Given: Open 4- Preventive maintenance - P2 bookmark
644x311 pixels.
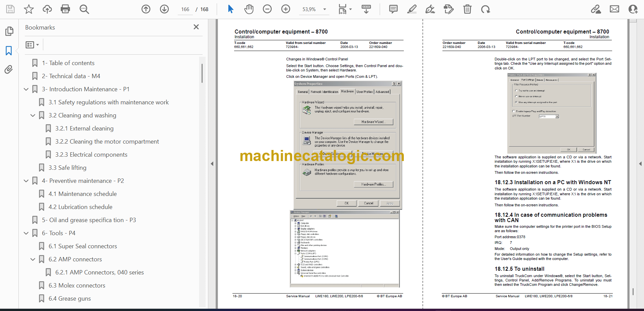Looking at the screenshot, I should point(83,181).
